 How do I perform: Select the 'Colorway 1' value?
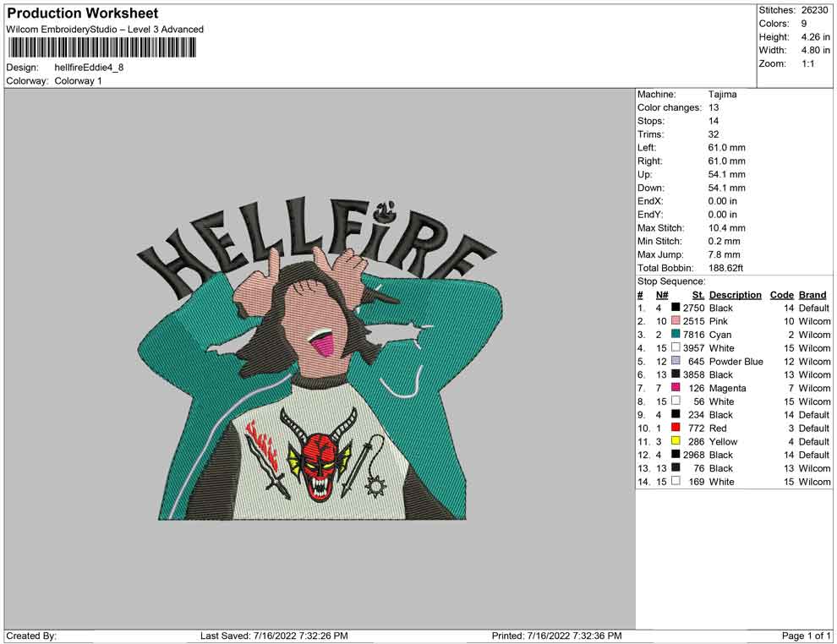(x=78, y=81)
